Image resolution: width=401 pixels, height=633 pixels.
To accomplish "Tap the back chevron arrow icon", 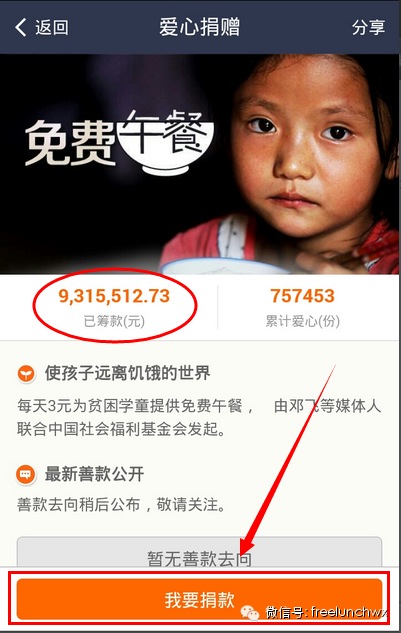I will click(21, 27).
